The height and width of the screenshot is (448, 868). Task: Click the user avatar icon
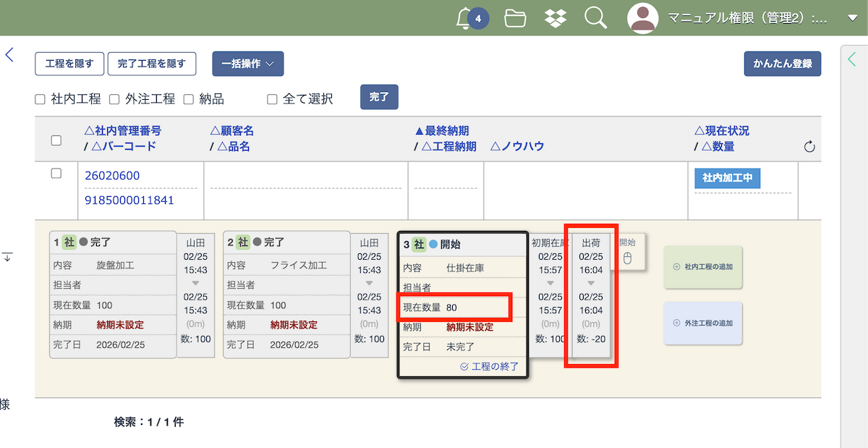coord(642,18)
